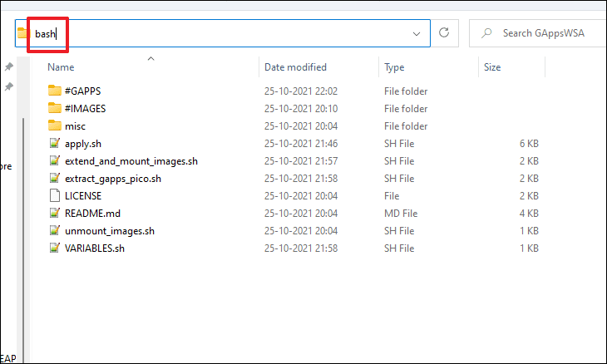Click the address bar containing bash

223,33
